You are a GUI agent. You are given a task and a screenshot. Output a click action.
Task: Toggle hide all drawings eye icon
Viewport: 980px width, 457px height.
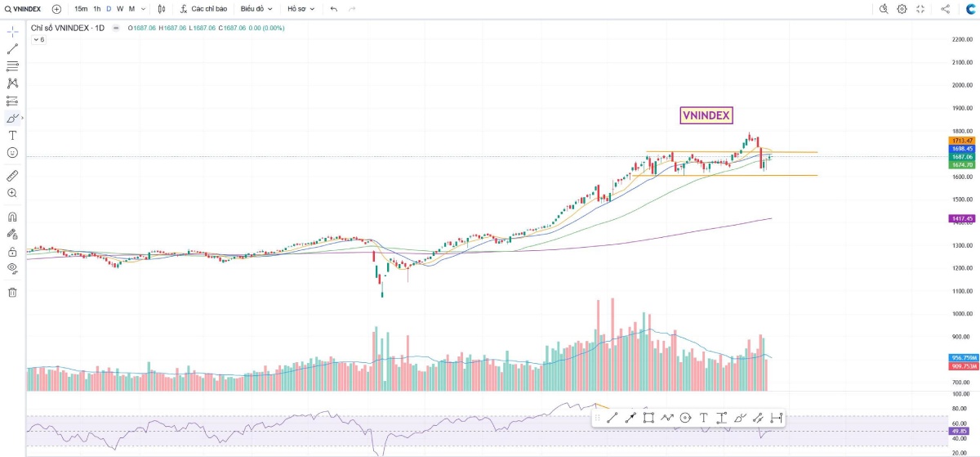click(x=12, y=268)
